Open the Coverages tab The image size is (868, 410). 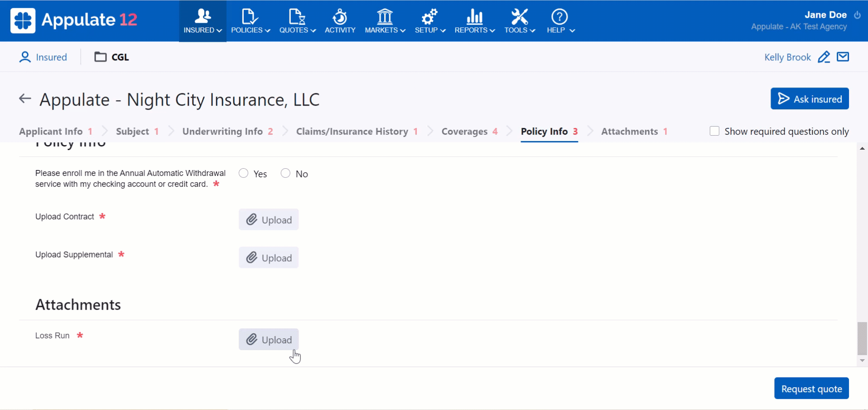click(470, 132)
